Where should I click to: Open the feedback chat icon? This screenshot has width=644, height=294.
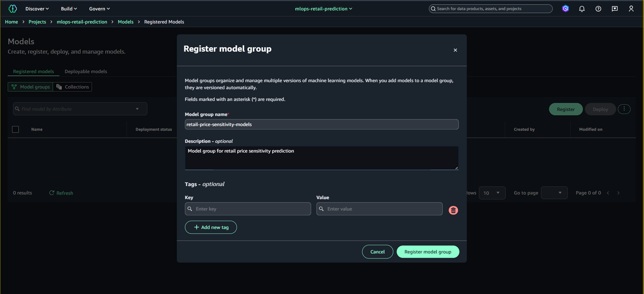click(614, 9)
